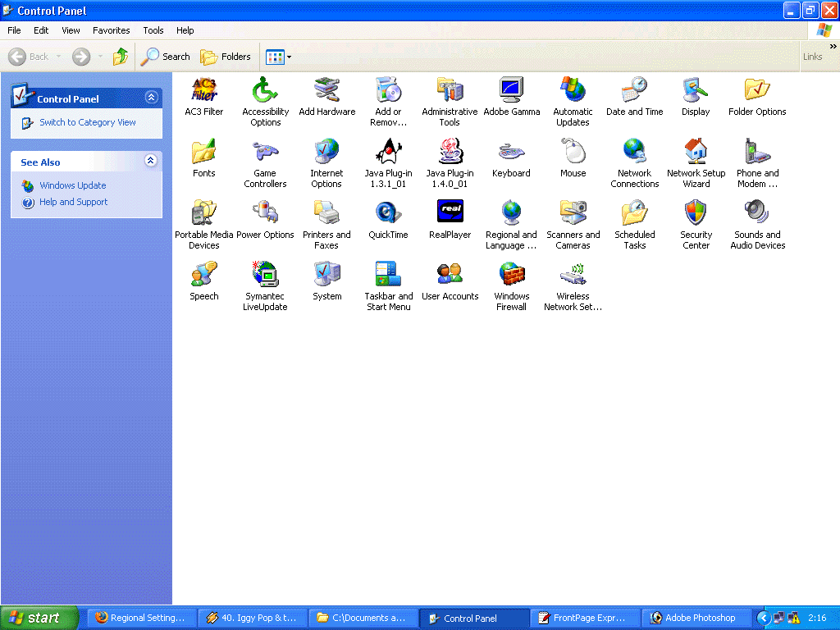The height and width of the screenshot is (630, 840).
Task: Open Windows Firewall
Action: (512, 286)
